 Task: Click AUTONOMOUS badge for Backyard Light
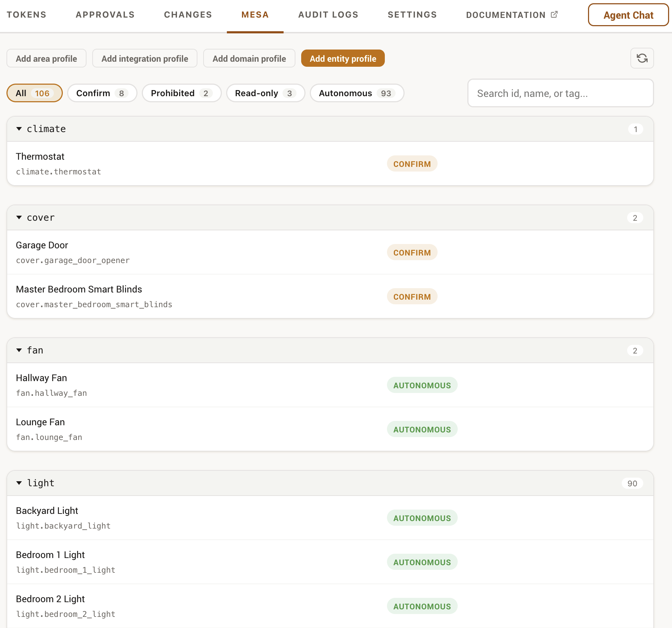(422, 518)
